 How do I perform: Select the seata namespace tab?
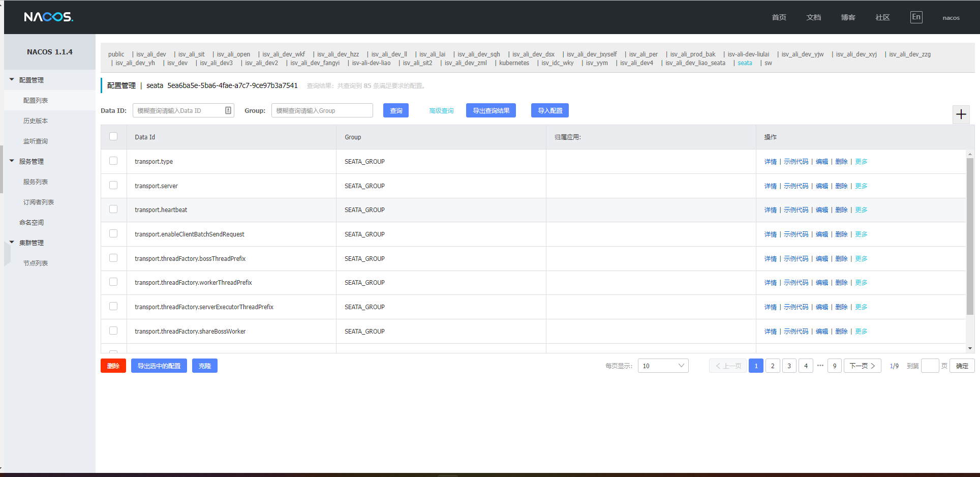[745, 63]
